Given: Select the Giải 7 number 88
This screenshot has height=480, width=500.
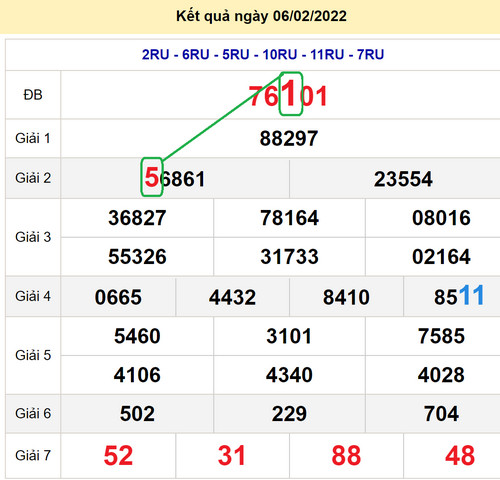Looking at the screenshot, I should 346,455.
